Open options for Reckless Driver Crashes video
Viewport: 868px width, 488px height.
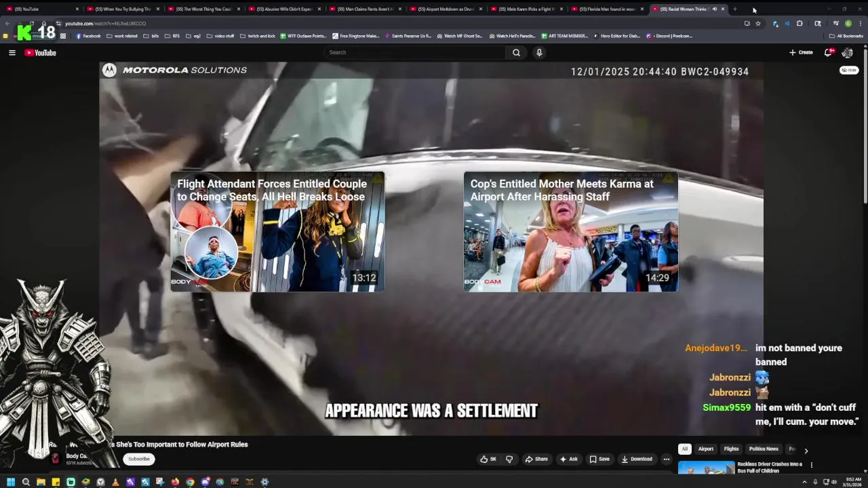812,465
